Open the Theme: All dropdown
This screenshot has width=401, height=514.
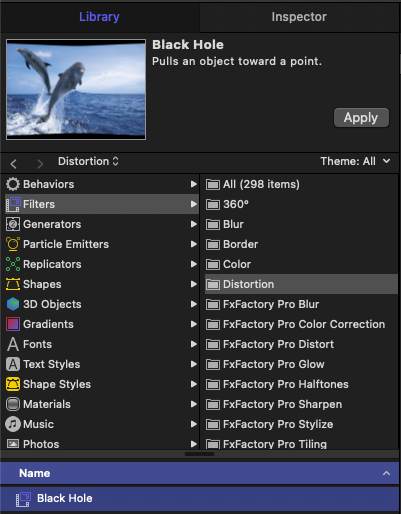point(355,161)
